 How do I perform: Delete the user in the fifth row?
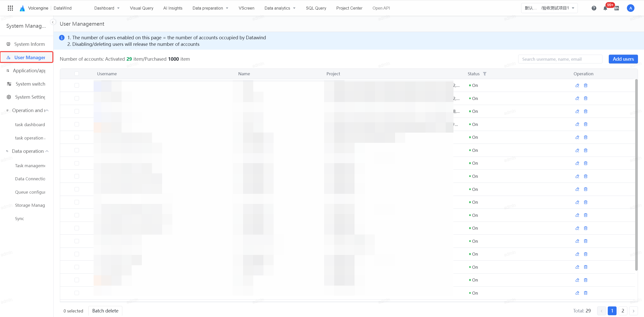(586, 137)
